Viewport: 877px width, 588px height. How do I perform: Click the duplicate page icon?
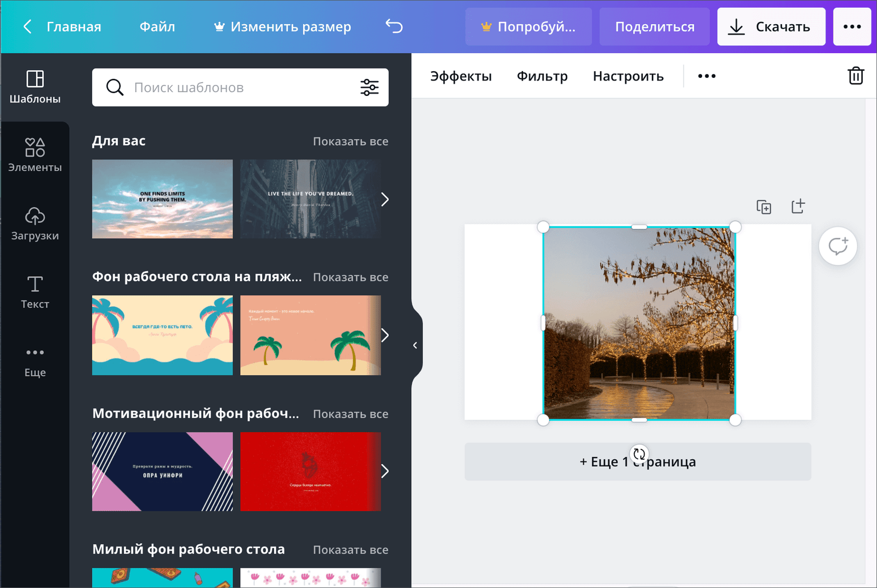pos(764,207)
